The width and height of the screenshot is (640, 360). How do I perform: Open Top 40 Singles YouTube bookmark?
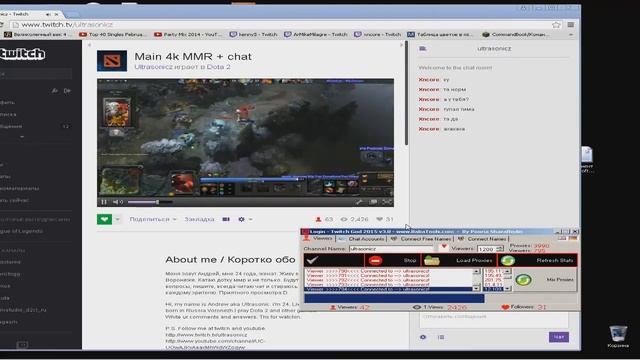pyautogui.click(x=113, y=35)
